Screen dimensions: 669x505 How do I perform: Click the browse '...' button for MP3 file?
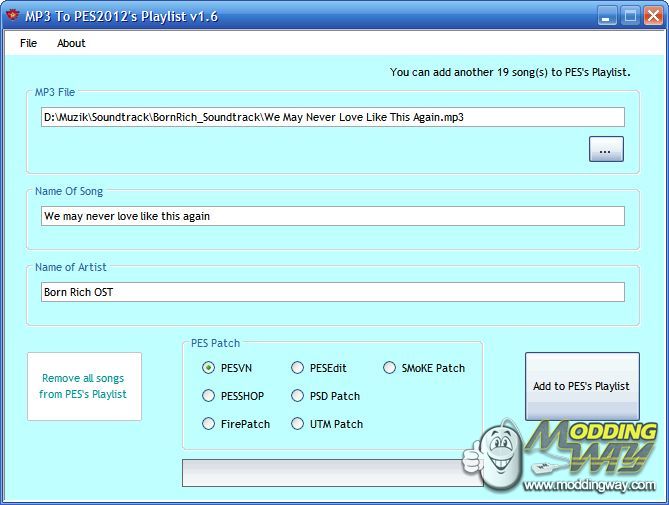[606, 149]
